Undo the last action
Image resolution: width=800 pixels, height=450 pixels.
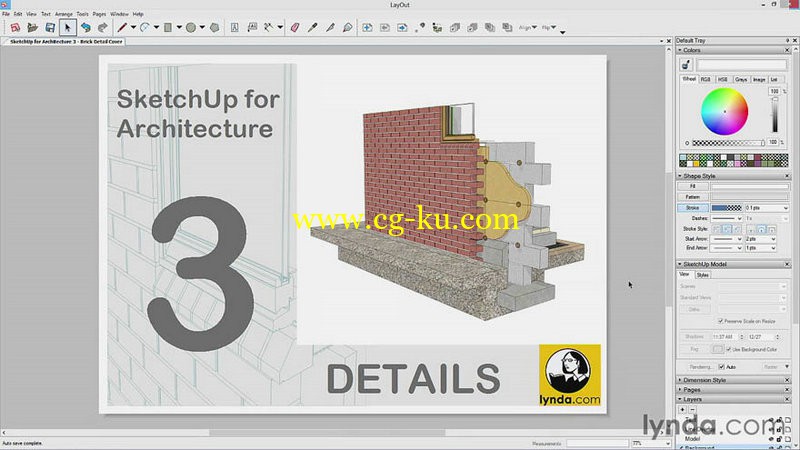tap(85, 28)
